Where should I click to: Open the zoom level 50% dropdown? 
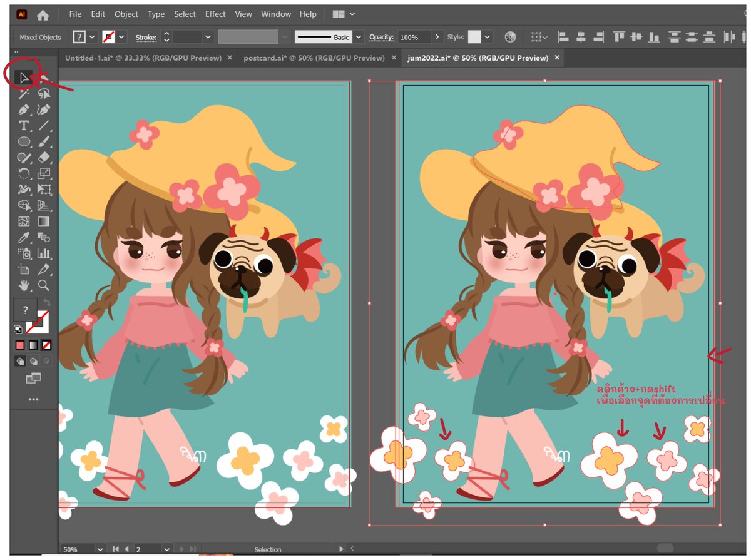pos(100,549)
